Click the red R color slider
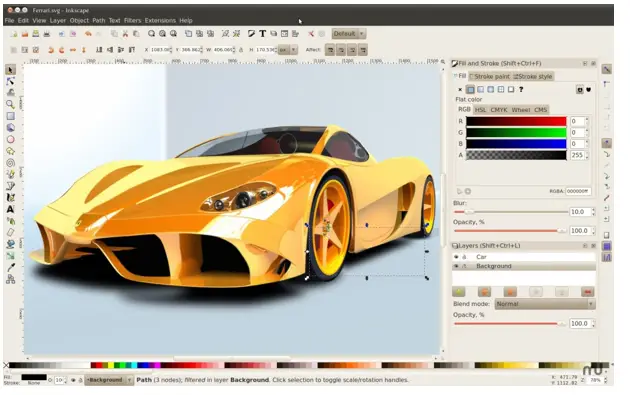Image resolution: width=630 pixels, height=395 pixels. pos(516,121)
